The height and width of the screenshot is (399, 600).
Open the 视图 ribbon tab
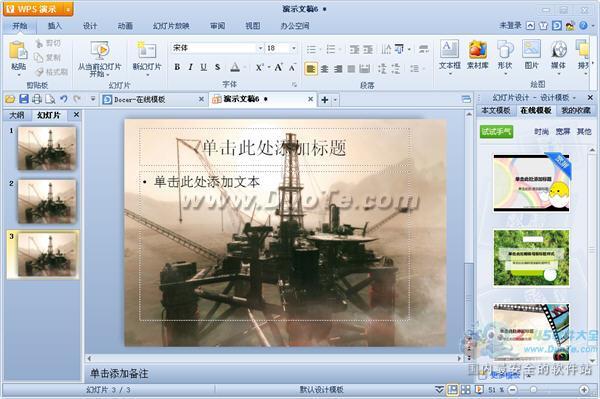point(253,26)
